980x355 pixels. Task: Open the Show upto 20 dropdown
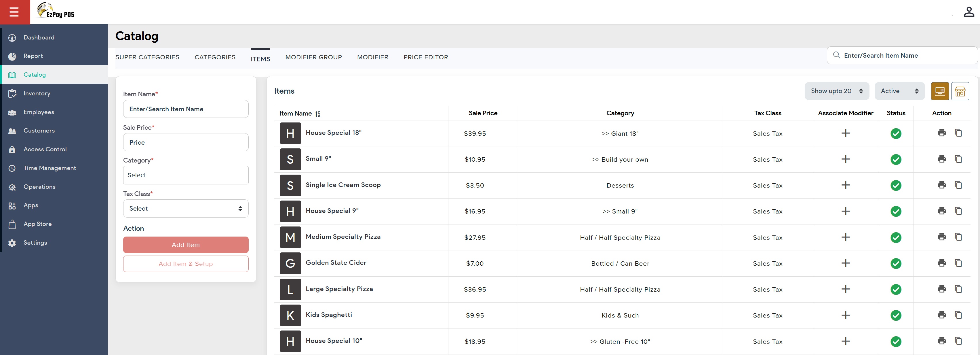tap(837, 91)
